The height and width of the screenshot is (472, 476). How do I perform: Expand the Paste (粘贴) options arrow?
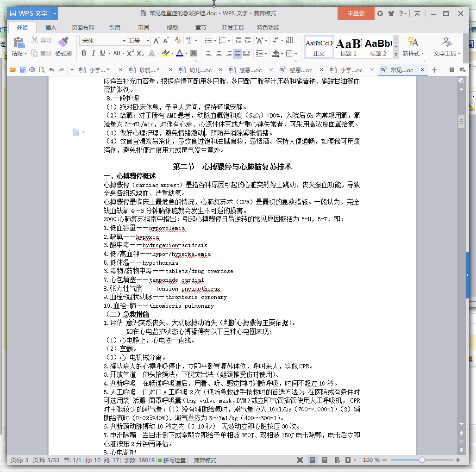pos(25,53)
